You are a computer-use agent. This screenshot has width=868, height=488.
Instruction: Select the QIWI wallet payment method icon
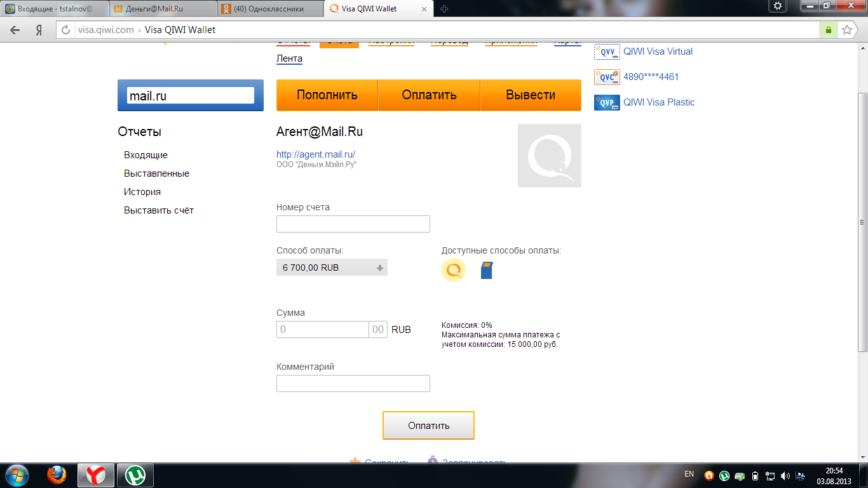click(454, 270)
